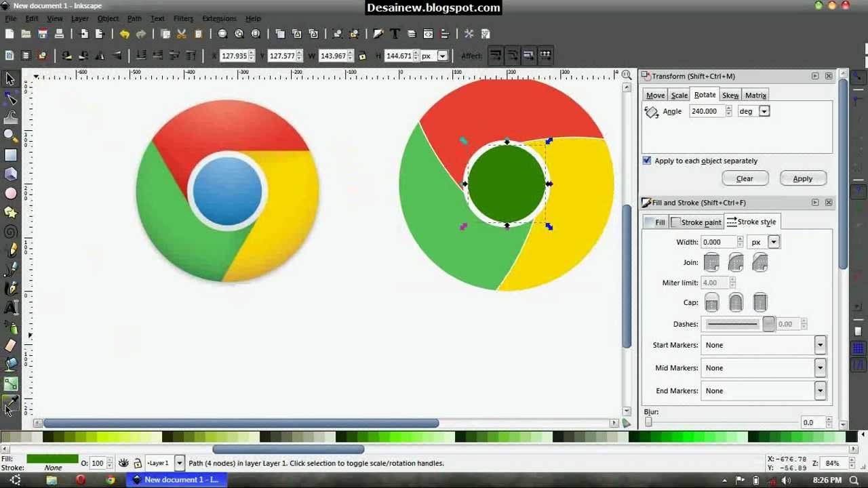Open the XML editor icon
Image resolution: width=868 pixels, height=488 pixels.
pyautogui.click(x=428, y=34)
